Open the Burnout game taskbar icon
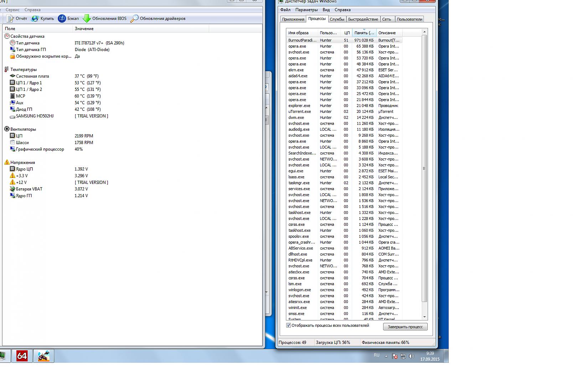Image resolution: width=588 pixels, height=367 pixels. [43, 356]
